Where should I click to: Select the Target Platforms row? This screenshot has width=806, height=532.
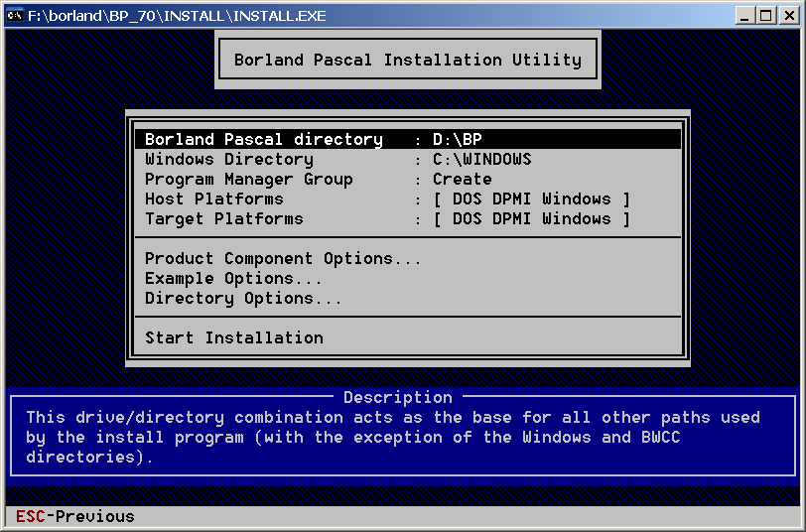click(408, 219)
